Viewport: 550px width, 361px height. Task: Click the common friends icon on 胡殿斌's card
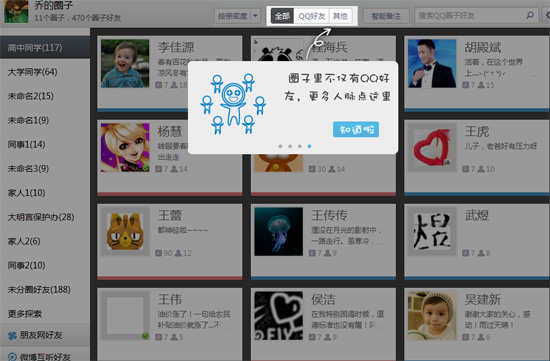(481, 85)
